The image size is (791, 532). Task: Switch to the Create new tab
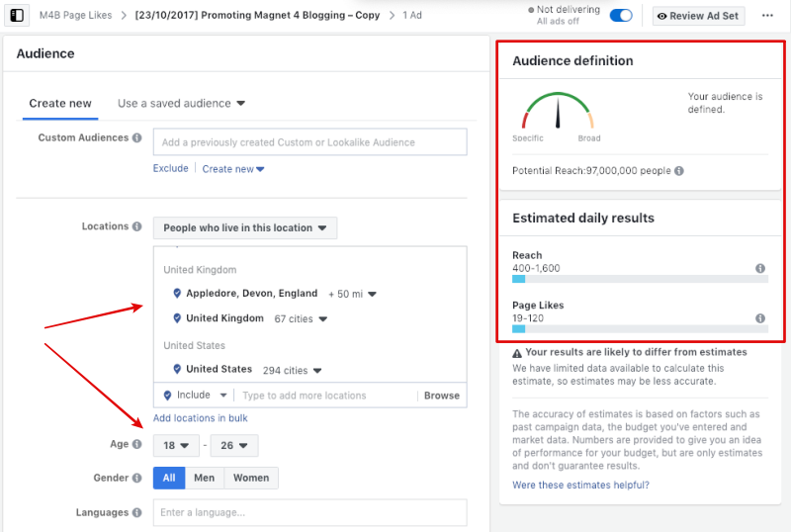click(60, 104)
